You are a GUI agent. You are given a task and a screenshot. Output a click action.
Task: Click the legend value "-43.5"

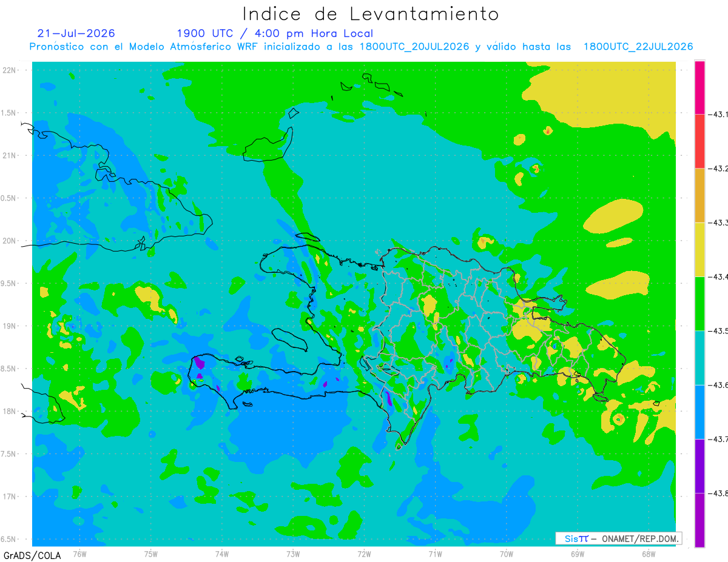pos(718,331)
